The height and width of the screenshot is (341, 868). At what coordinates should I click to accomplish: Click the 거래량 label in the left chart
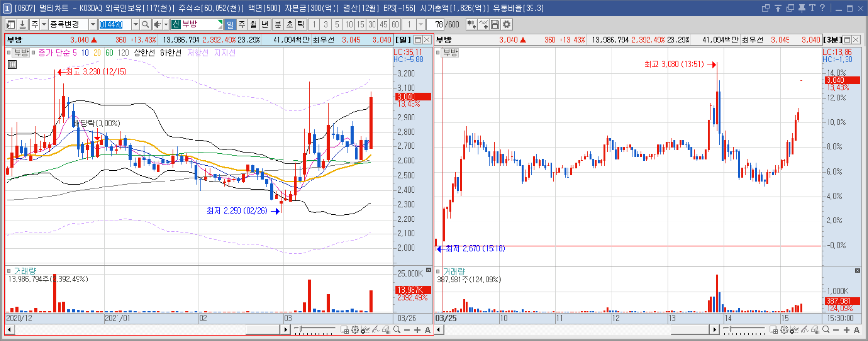pyautogui.click(x=25, y=271)
